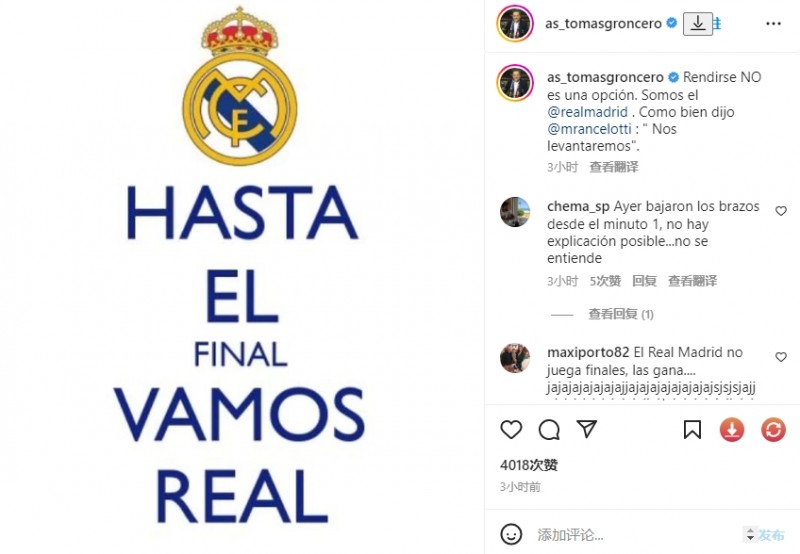Open the @realmadrid mention link

pyautogui.click(x=587, y=112)
